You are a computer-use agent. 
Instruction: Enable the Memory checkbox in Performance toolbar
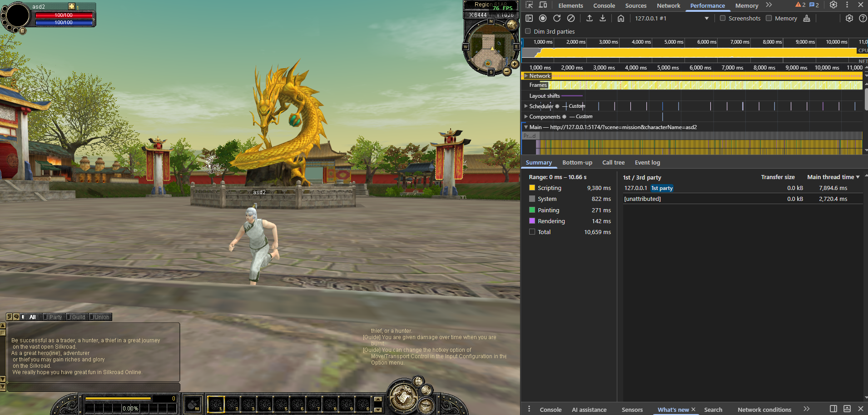point(769,18)
